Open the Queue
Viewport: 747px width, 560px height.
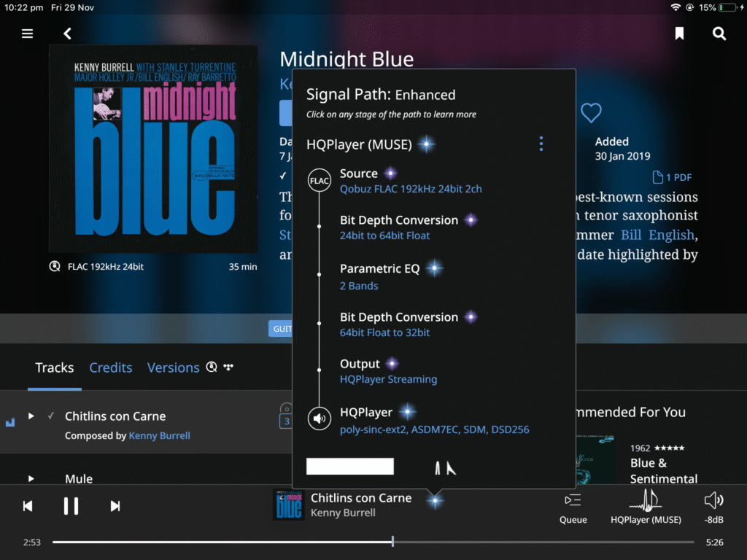pyautogui.click(x=573, y=509)
